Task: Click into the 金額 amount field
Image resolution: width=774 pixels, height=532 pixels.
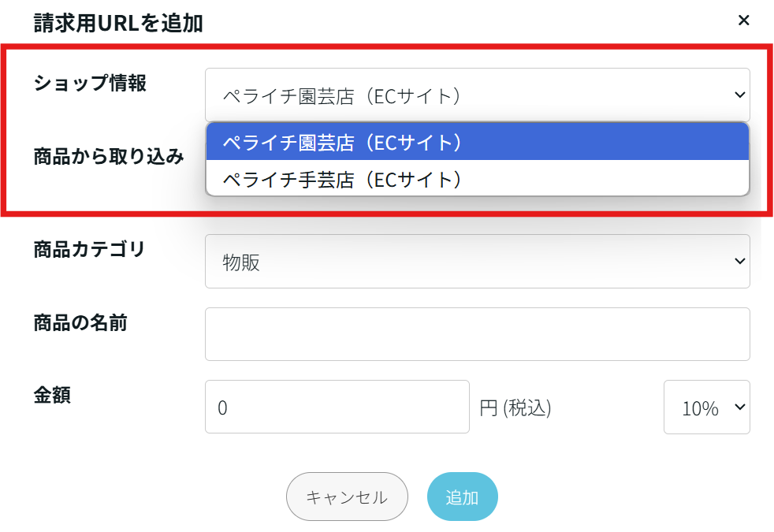Action: point(337,407)
